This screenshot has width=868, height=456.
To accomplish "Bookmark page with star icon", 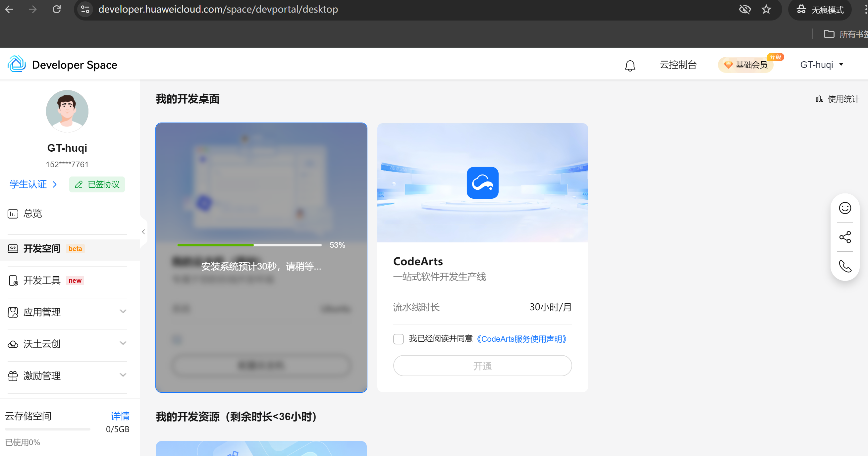I will click(766, 9).
